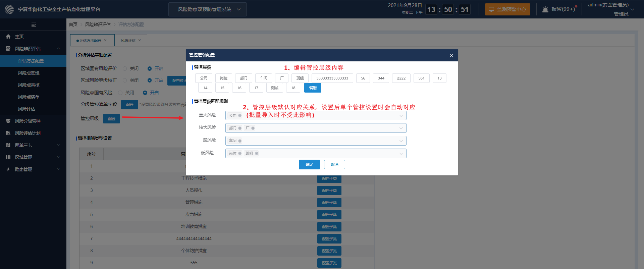The height and width of the screenshot is (269, 644).
Task: Click the 测试 level tag
Action: point(275,88)
